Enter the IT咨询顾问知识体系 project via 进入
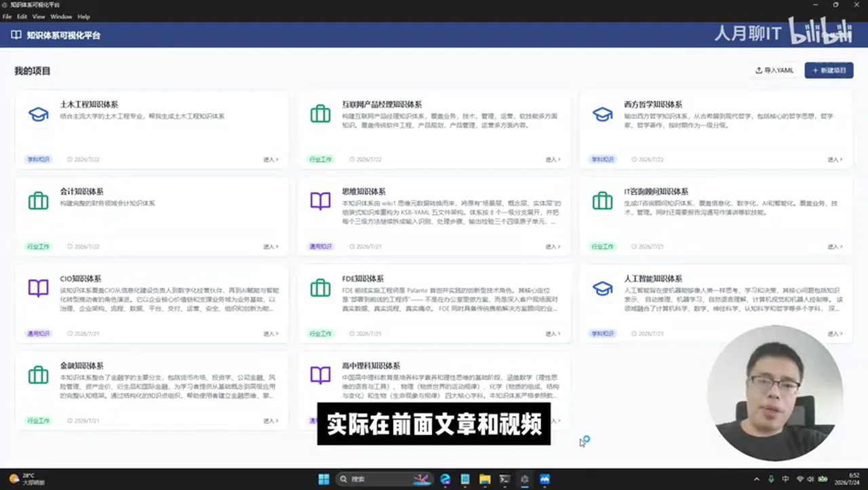Viewport: 868px width, 490px height. [835, 246]
